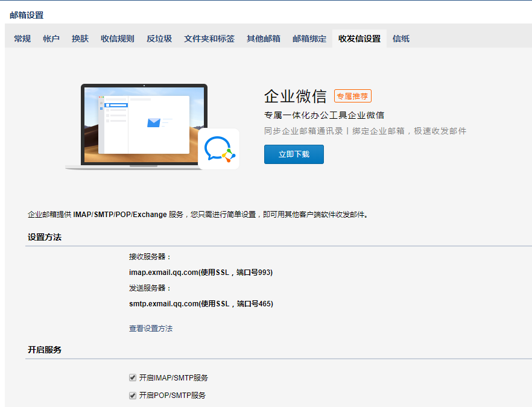Open the 常规 settings tab
532x407 pixels.
22,39
